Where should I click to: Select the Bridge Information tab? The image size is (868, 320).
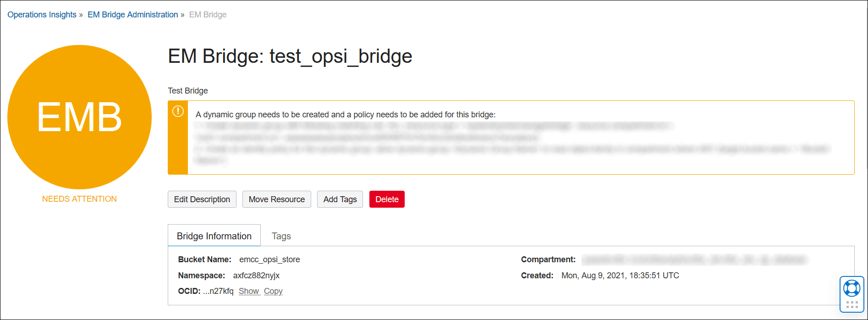214,236
